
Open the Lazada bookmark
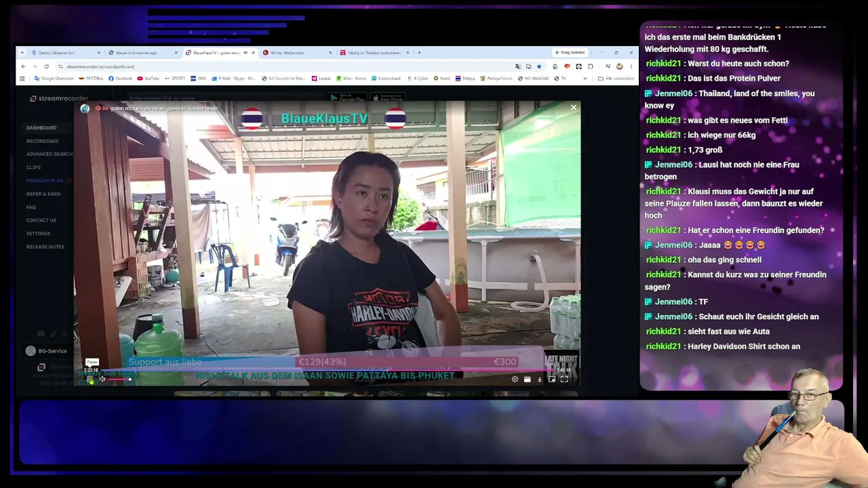[321, 79]
